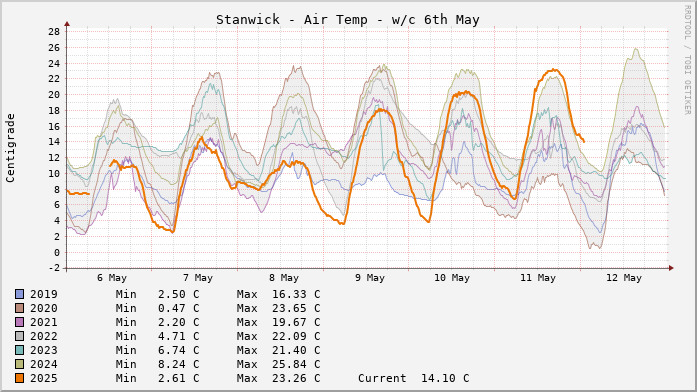Click the '24' y-axis value

pyautogui.click(x=54, y=64)
